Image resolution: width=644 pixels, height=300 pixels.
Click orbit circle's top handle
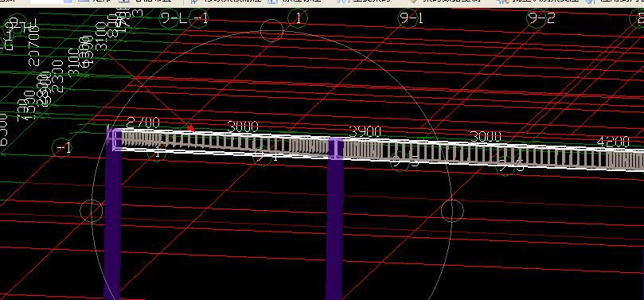(272, 30)
